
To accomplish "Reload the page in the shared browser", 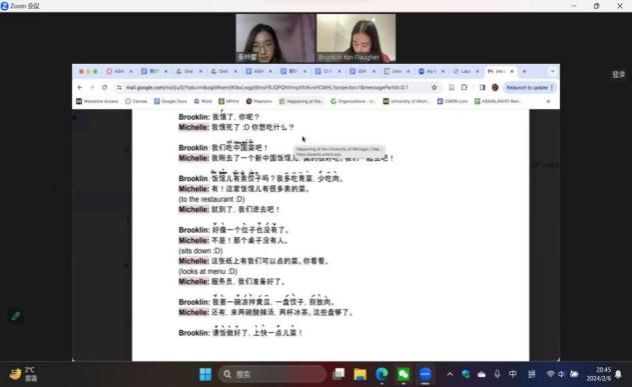I will pos(105,87).
